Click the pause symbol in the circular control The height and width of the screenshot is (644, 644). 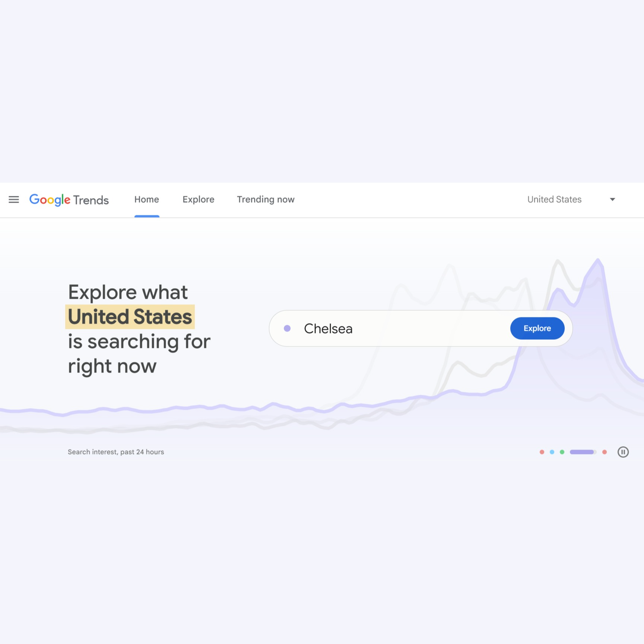(623, 452)
